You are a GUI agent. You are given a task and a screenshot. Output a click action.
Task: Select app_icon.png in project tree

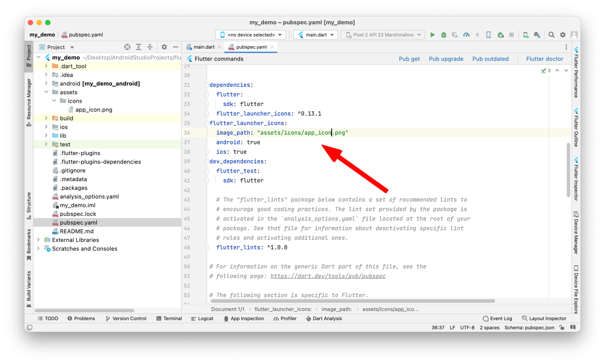coord(94,110)
